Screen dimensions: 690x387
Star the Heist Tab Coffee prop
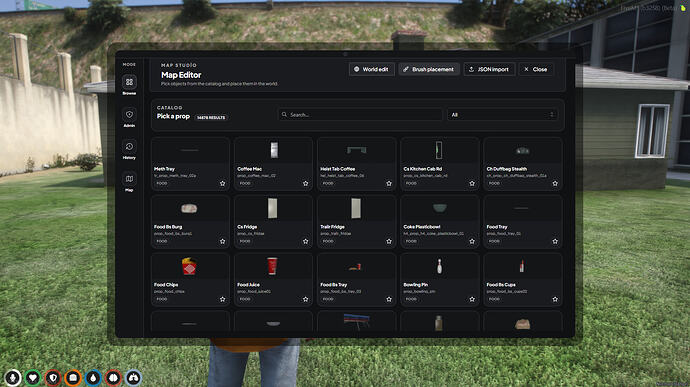coord(389,183)
